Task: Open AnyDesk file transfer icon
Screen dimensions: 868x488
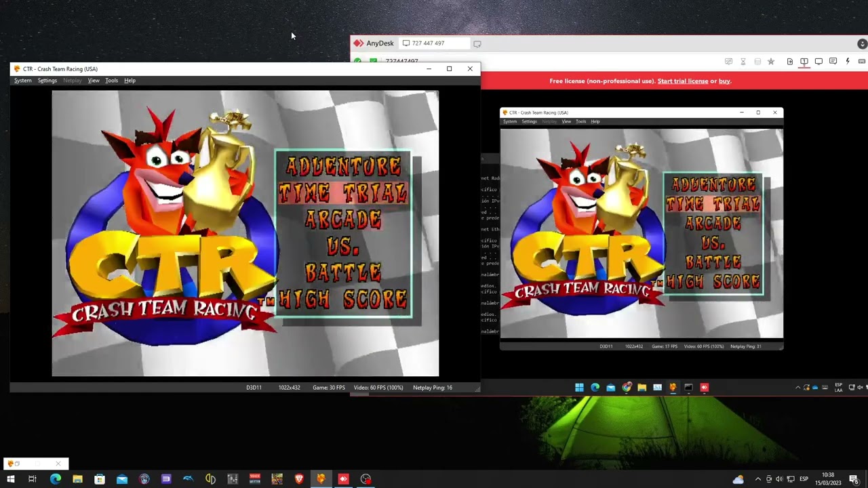Action: click(790, 62)
